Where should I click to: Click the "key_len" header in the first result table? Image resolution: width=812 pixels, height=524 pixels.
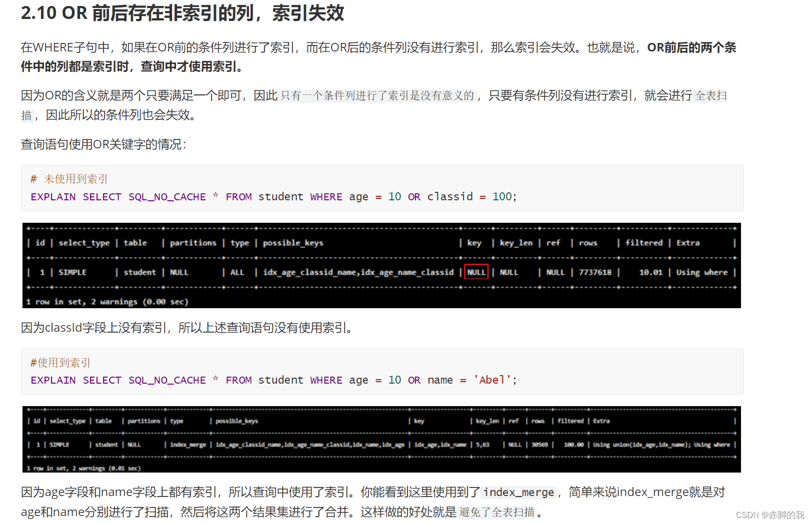pos(516,243)
